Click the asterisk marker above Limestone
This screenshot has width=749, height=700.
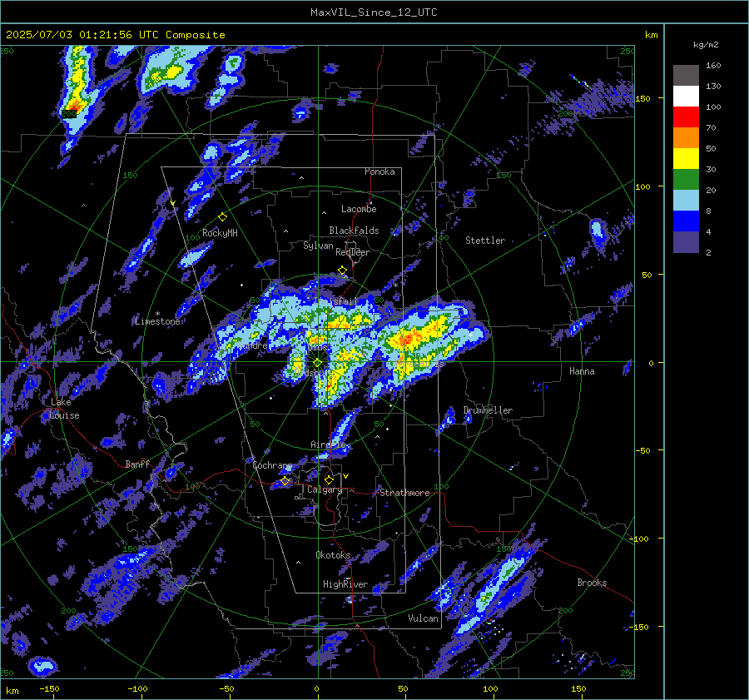pos(157,314)
